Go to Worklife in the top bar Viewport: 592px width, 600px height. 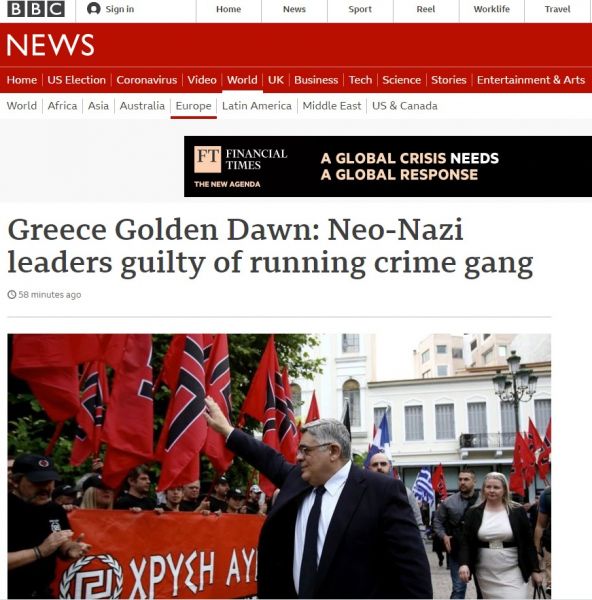491,9
